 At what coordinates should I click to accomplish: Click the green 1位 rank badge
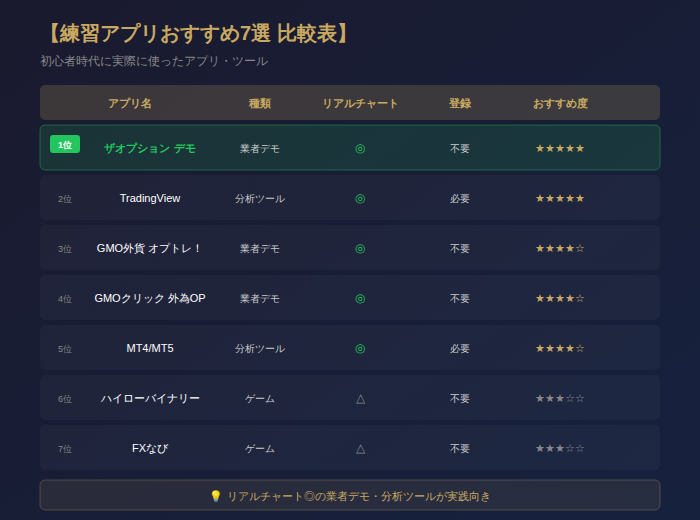[x=65, y=145]
